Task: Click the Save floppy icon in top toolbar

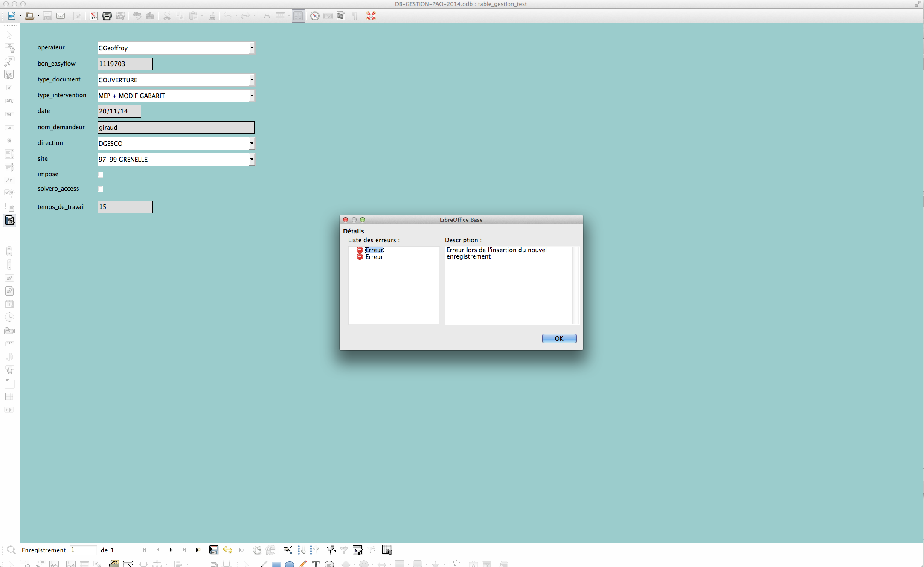Action: (x=47, y=16)
